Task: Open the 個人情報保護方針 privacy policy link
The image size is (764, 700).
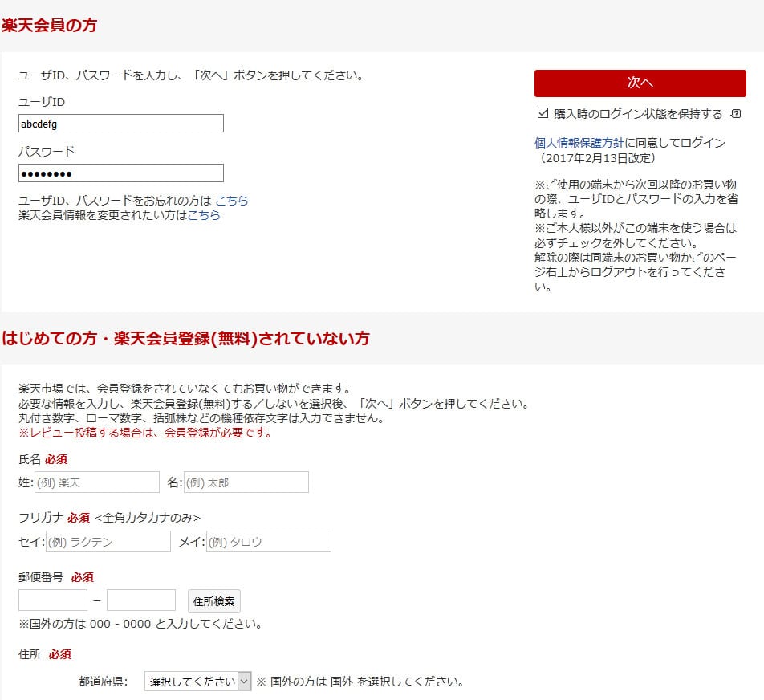Action: (579, 143)
